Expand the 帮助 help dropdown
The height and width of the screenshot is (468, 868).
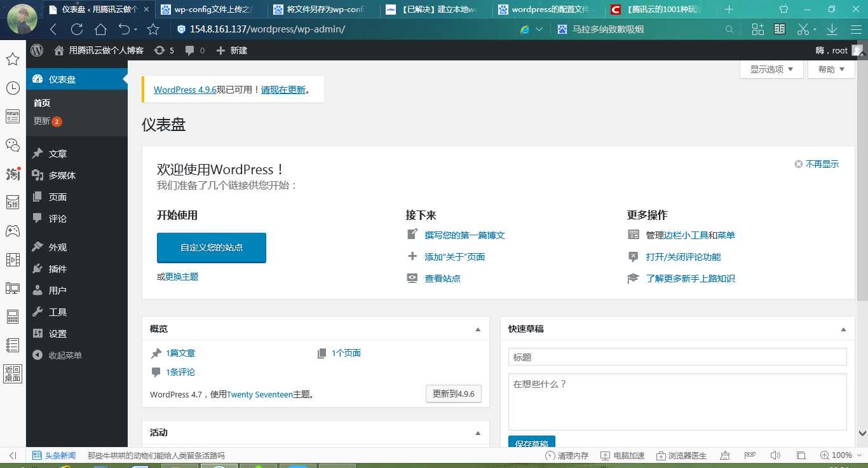click(831, 69)
